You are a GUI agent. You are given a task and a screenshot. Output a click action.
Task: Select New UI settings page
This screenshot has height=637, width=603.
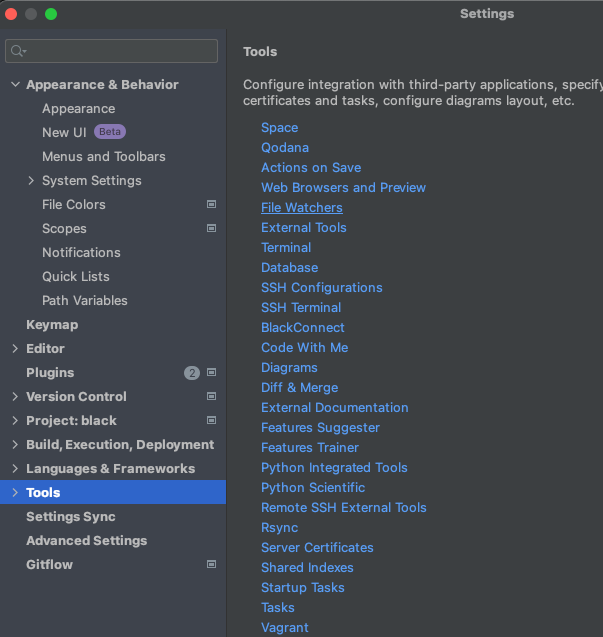[64, 132]
